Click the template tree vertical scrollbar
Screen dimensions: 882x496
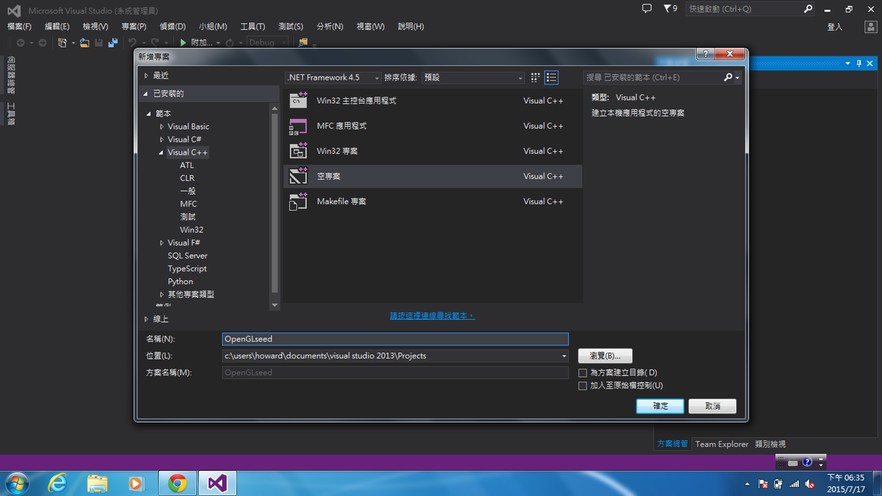pos(274,205)
